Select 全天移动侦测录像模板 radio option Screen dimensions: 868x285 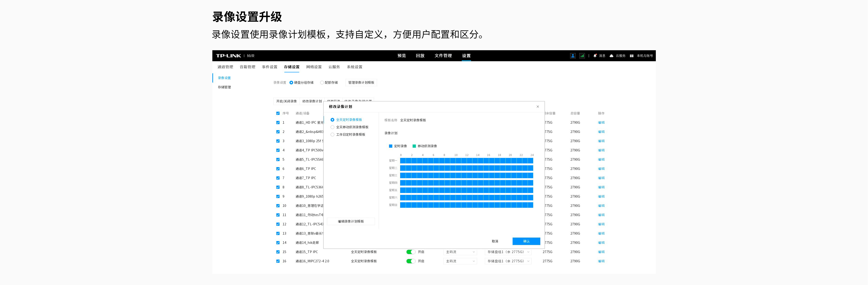click(x=333, y=127)
